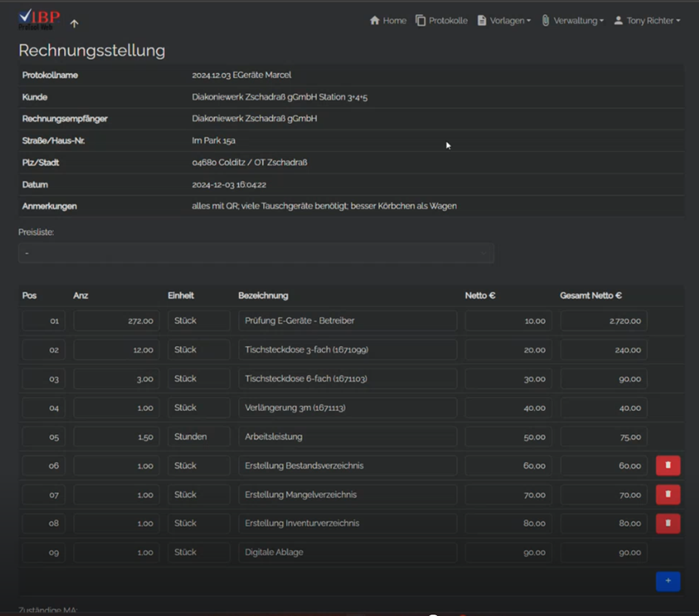
Task: Go to Home in navigation bar
Action: coord(388,21)
